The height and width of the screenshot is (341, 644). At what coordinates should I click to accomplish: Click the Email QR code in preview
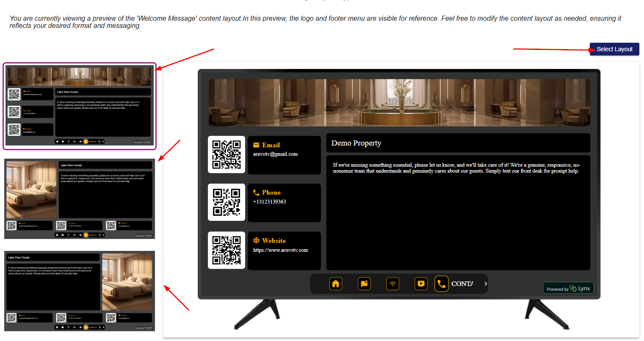[227, 154]
